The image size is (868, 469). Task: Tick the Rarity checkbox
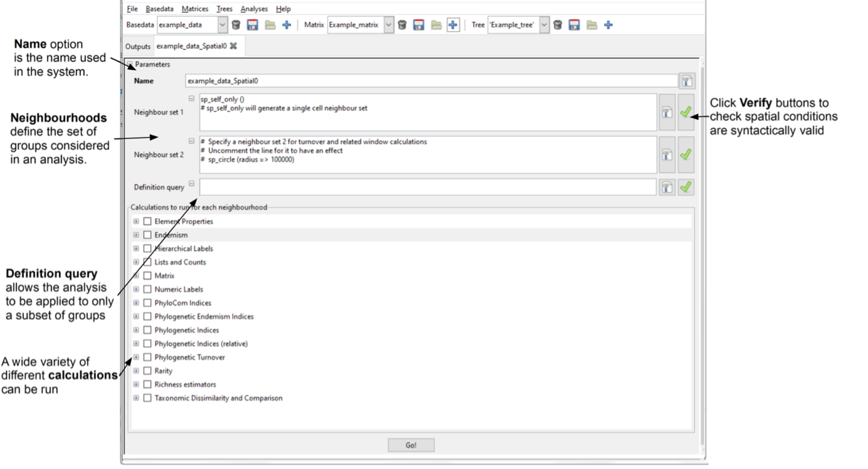tap(147, 371)
